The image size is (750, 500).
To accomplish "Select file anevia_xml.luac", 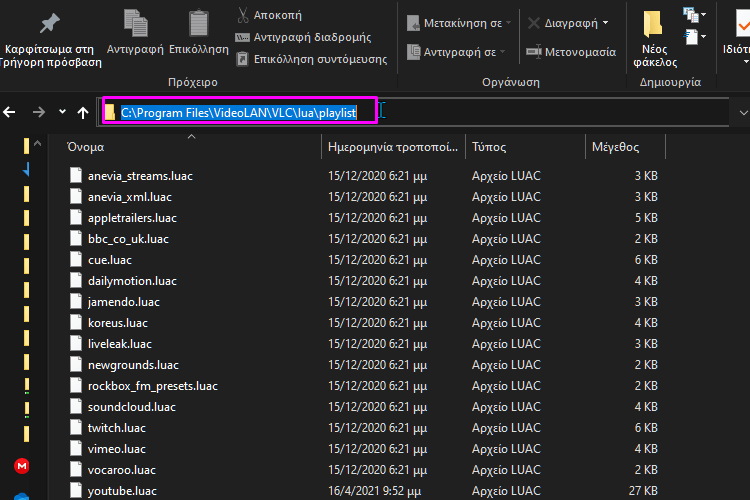I will tap(130, 197).
